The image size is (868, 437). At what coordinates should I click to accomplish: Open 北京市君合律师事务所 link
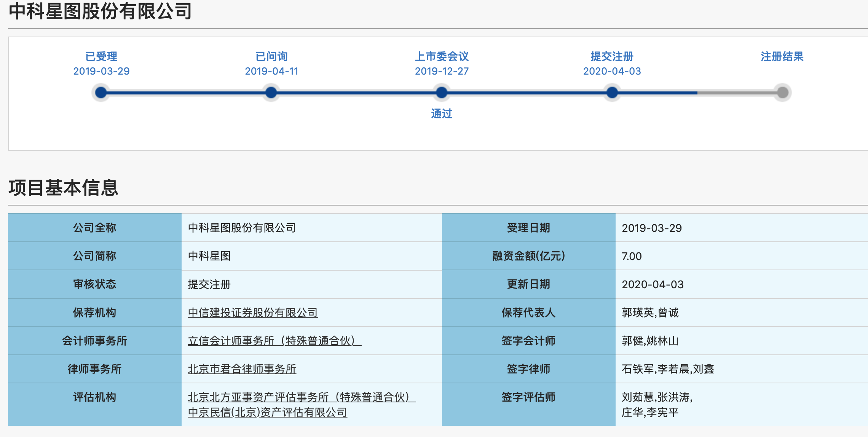(x=242, y=369)
